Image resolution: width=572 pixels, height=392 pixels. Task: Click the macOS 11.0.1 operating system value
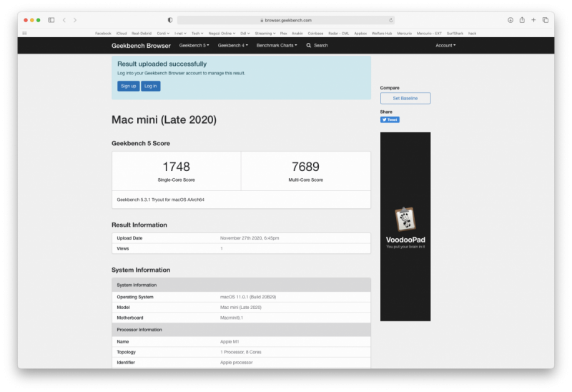[248, 297]
